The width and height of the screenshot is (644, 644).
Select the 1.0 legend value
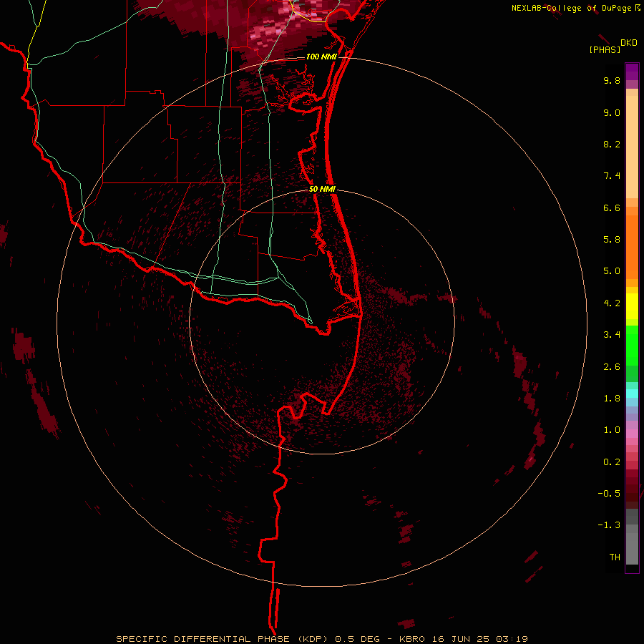(x=612, y=430)
